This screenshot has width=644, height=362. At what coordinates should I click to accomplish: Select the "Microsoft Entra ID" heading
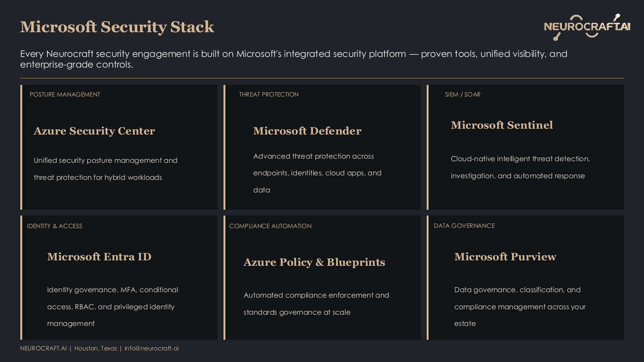[x=99, y=257]
